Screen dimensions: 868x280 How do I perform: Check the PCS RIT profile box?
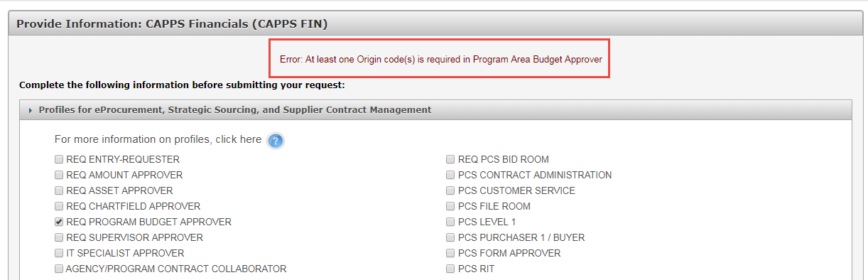pyautogui.click(x=450, y=269)
